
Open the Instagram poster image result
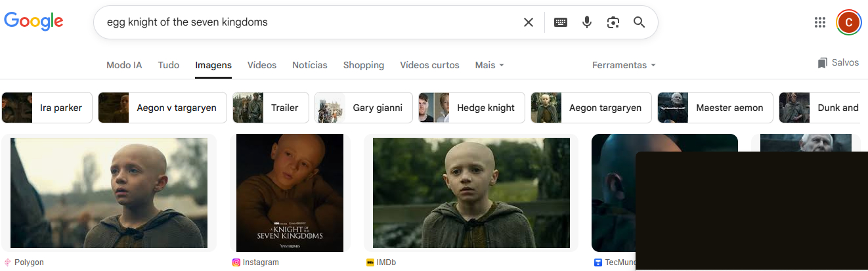[x=290, y=192]
